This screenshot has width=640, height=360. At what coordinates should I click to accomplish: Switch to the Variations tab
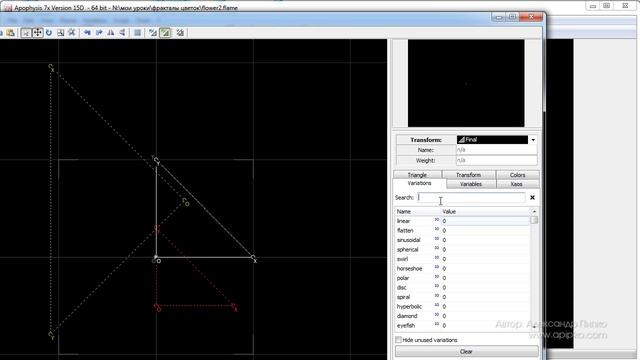tap(420, 183)
